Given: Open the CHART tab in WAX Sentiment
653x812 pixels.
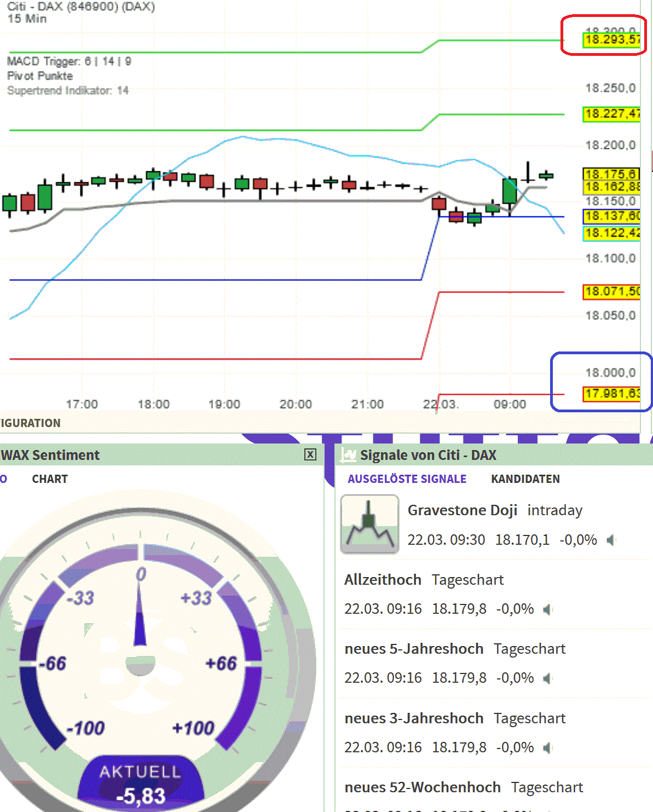Looking at the screenshot, I should 50,479.
